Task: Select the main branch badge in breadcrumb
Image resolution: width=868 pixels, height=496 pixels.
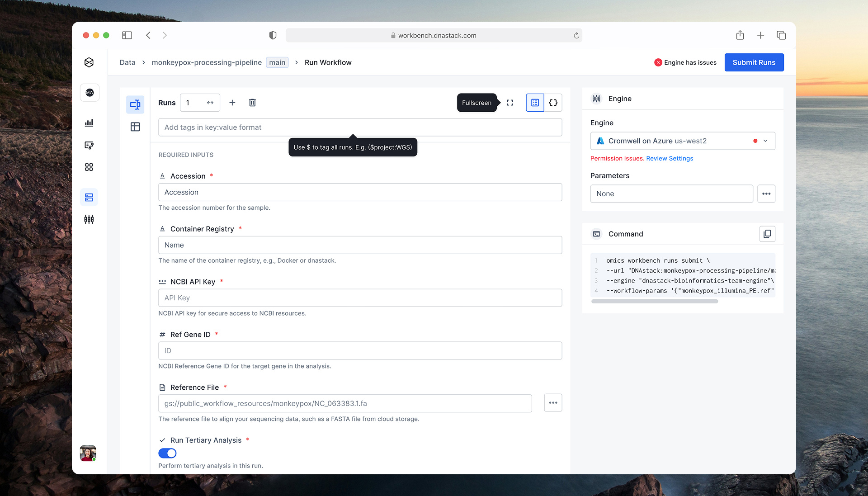Action: (277, 62)
